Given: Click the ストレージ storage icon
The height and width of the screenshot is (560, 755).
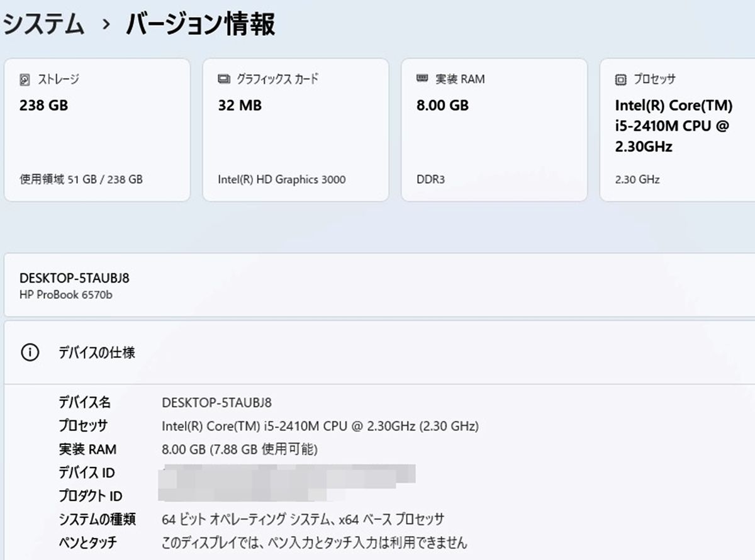Looking at the screenshot, I should click(x=24, y=79).
